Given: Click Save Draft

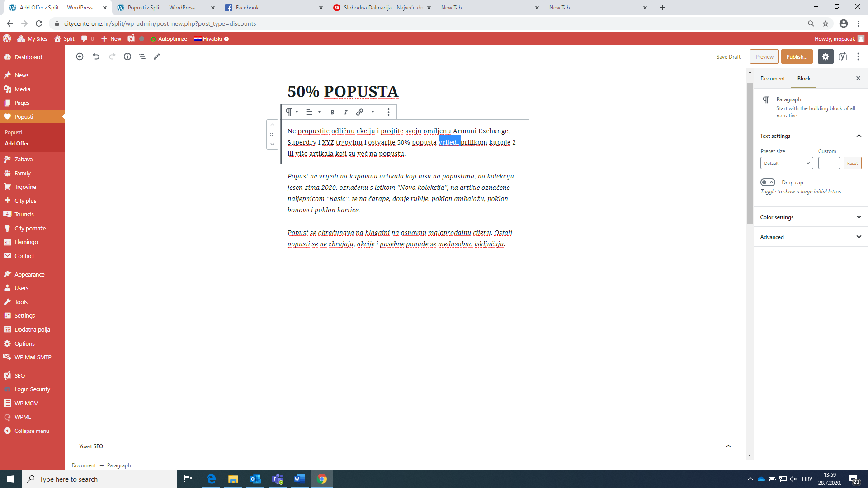Looking at the screenshot, I should [728, 57].
